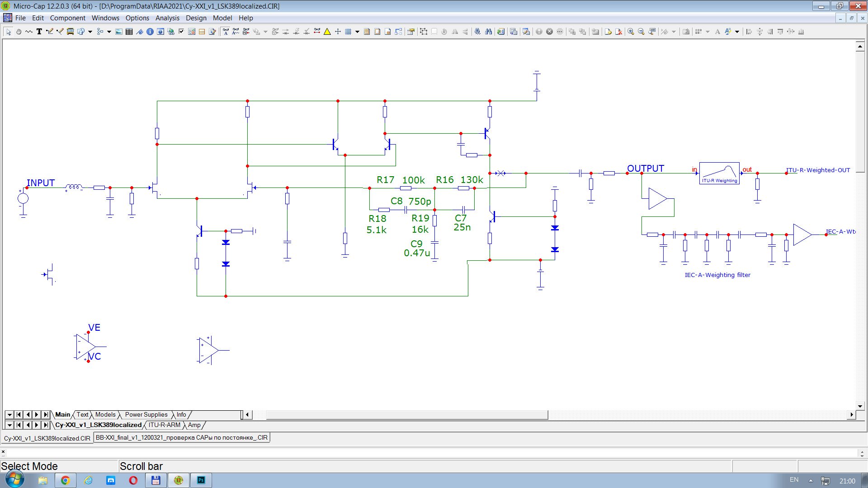Screen dimensions: 868x488
Task: Open the grid options dropdown arrow
Action: pos(357,32)
